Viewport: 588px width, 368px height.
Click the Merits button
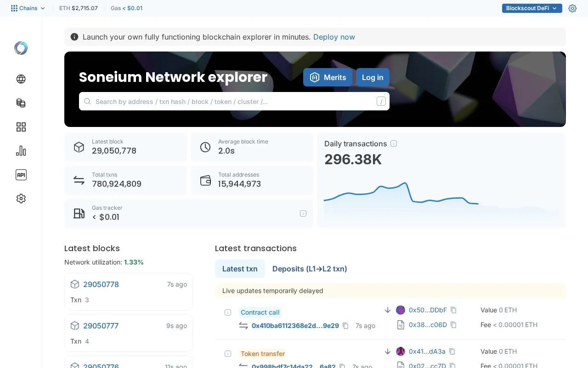(x=328, y=77)
